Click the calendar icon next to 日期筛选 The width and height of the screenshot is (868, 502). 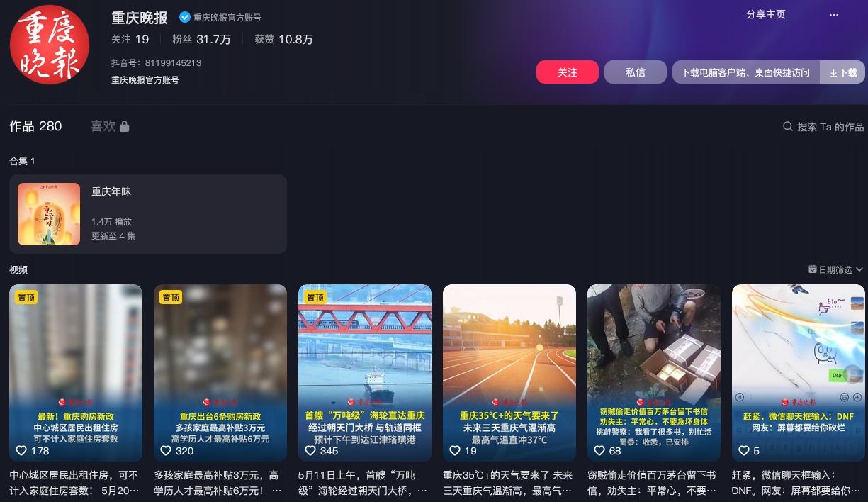(x=813, y=269)
